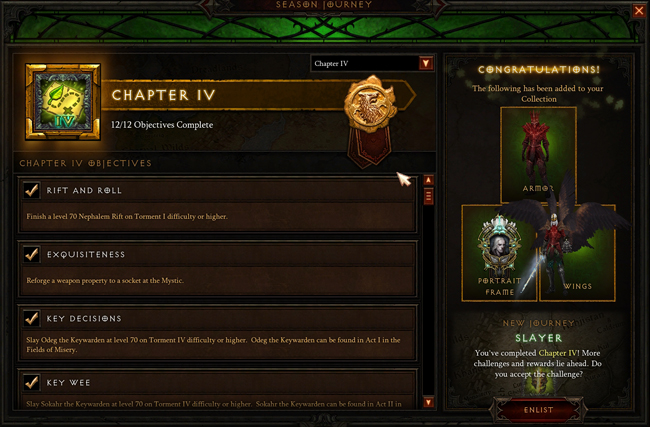Click the objectives scrollbar handle
Viewport: 650px width, 427px height.
tap(429, 196)
